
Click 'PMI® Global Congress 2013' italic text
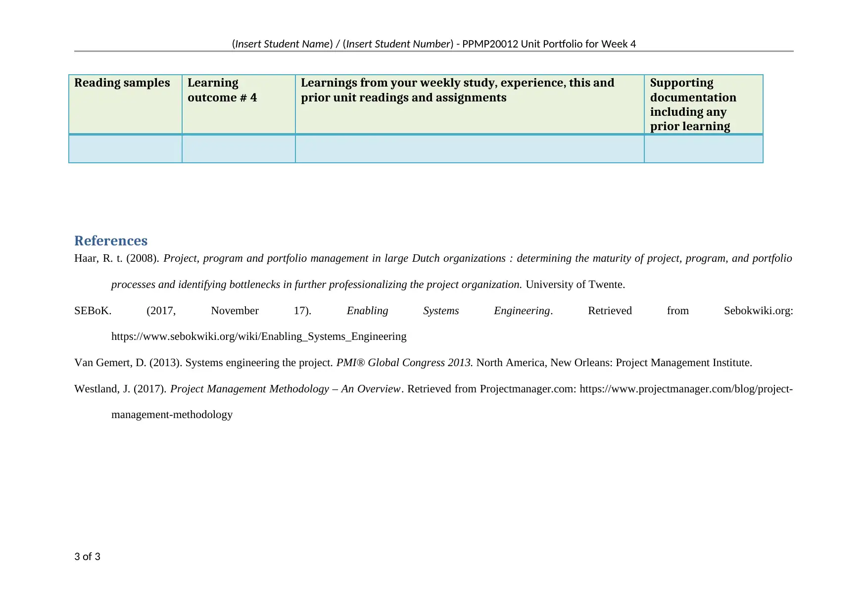coord(404,363)
